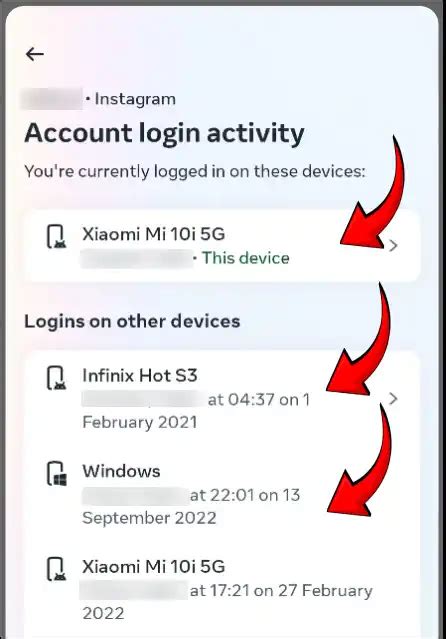Click the phone icon beside the 27 February Xiaomi login
The width and height of the screenshot is (446, 639).
click(56, 569)
